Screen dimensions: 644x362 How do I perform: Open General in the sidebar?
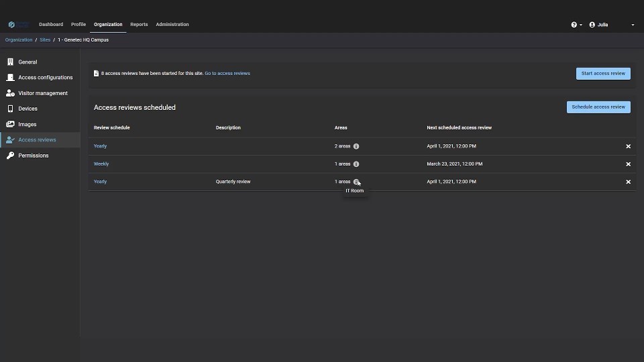[x=28, y=62]
